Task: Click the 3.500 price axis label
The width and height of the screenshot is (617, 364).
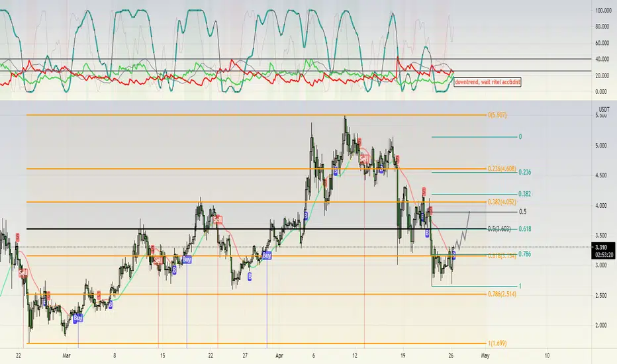Action: (600, 236)
